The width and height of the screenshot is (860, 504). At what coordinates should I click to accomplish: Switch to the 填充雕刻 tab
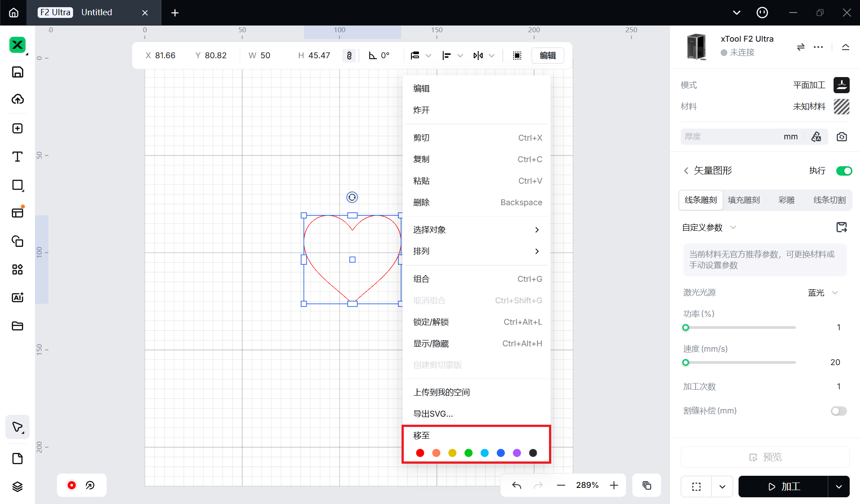(743, 200)
